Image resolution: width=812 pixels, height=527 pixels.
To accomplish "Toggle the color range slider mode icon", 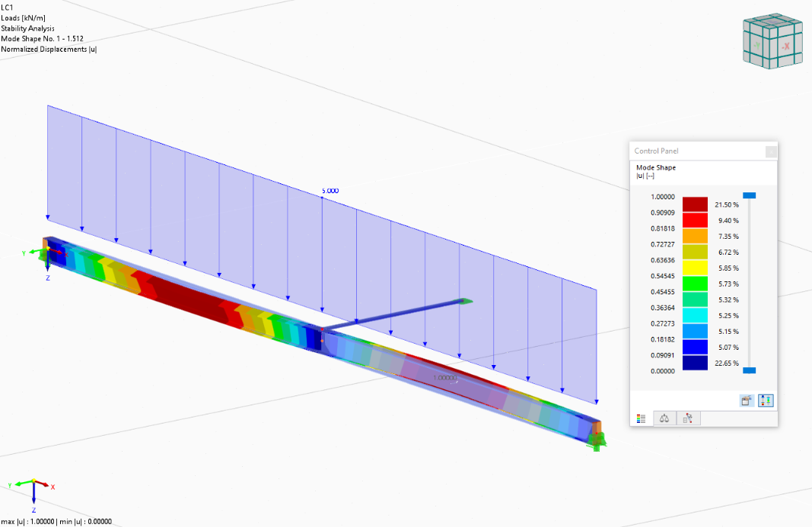I will point(766,400).
